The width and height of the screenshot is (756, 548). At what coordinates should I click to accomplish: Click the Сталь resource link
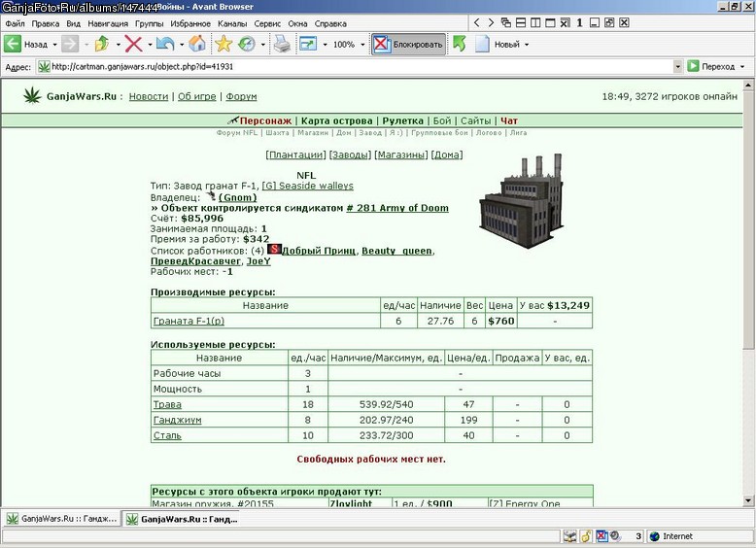click(x=167, y=435)
